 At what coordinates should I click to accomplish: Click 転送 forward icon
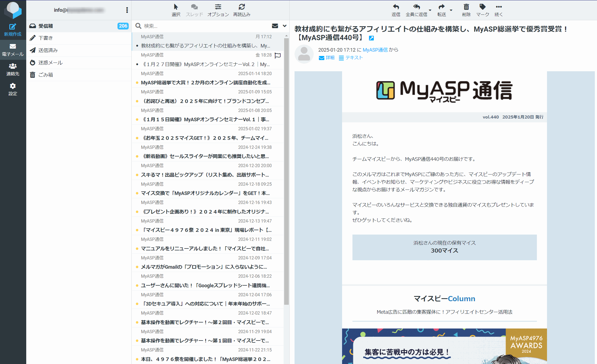click(x=442, y=10)
